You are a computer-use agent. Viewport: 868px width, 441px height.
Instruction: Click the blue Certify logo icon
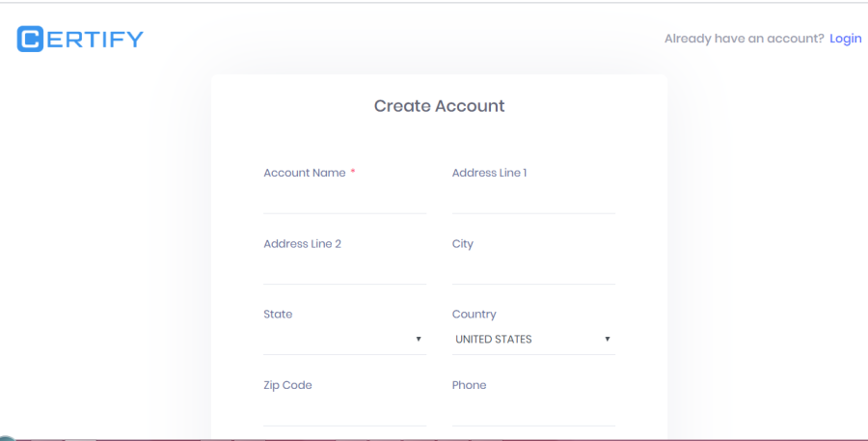[x=30, y=39]
